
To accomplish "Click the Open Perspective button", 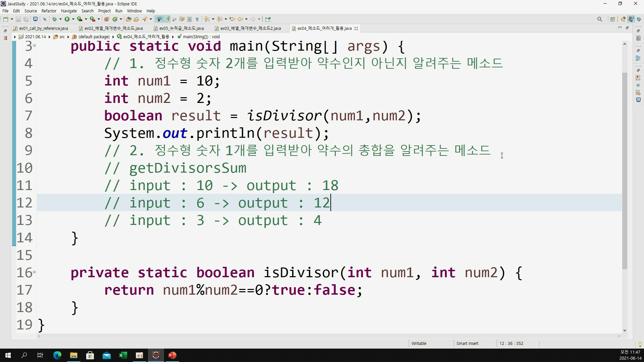I will [x=612, y=19].
